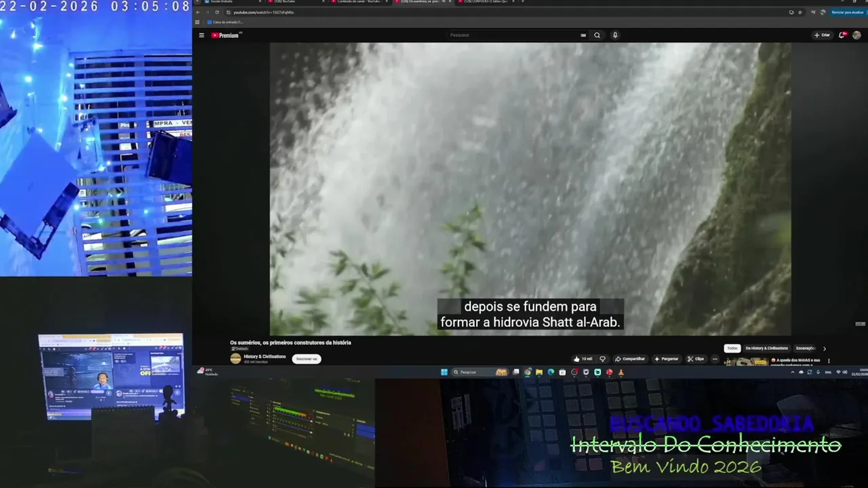This screenshot has width=868, height=488.
Task: Open Chrome from the taskbar
Action: (528, 372)
